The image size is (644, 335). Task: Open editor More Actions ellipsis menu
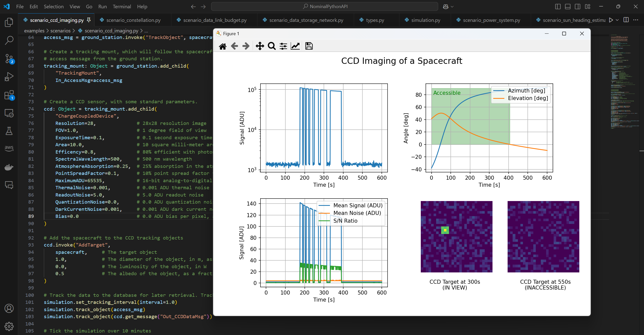(636, 20)
